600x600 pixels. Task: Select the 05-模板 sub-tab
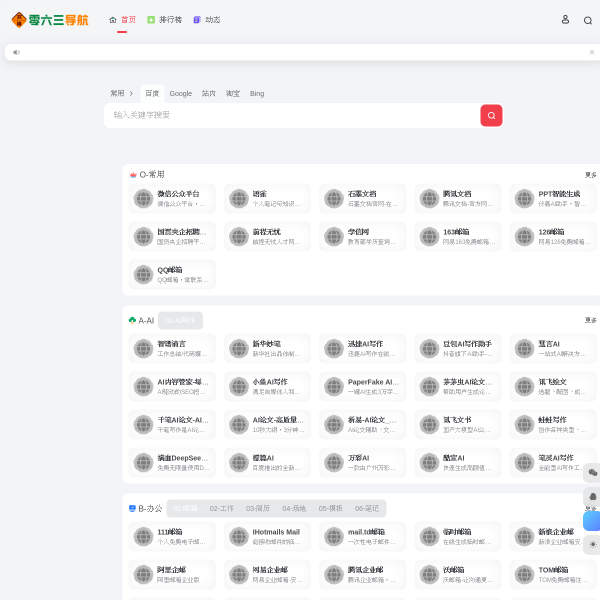(330, 509)
